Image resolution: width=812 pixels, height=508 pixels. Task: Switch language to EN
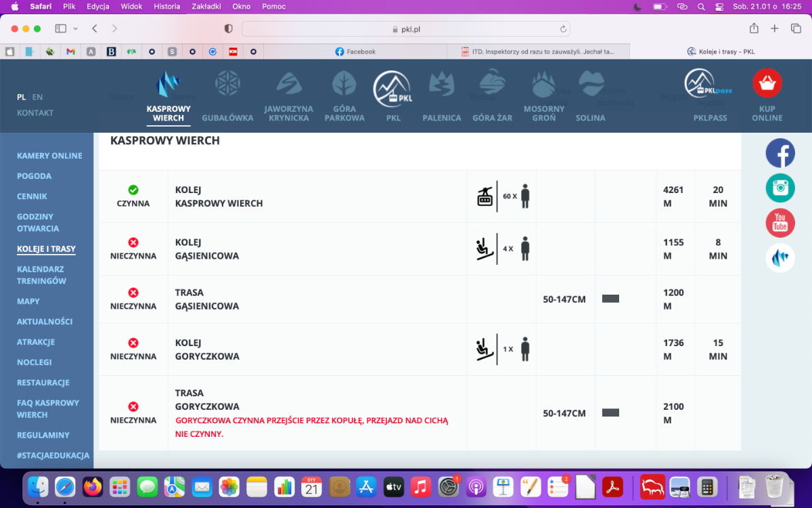click(x=37, y=98)
